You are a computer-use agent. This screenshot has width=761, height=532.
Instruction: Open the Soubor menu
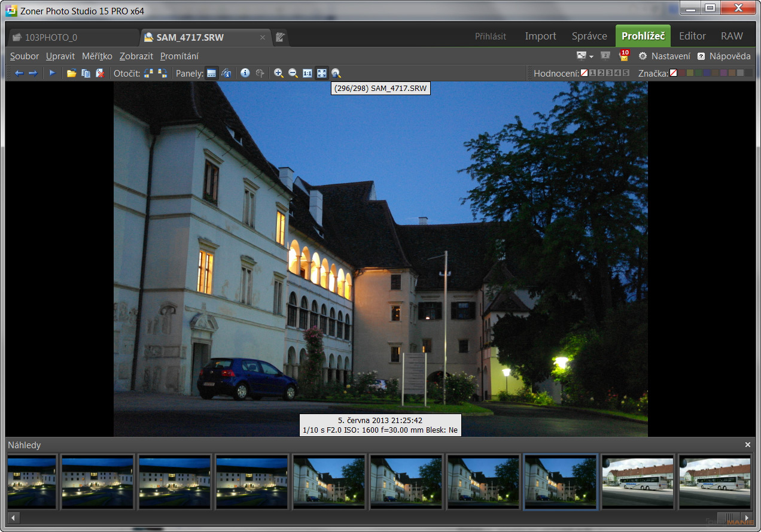(25, 56)
